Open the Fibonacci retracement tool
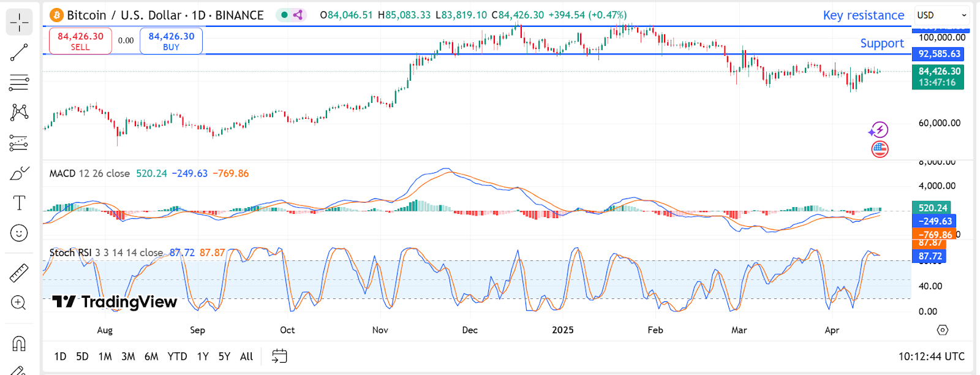 pyautogui.click(x=19, y=82)
